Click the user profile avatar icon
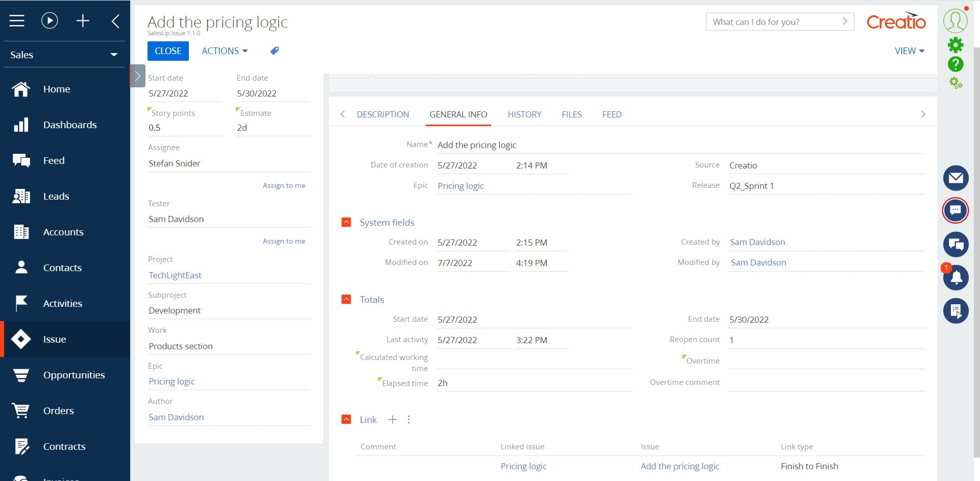This screenshot has height=481, width=980. 955,20
